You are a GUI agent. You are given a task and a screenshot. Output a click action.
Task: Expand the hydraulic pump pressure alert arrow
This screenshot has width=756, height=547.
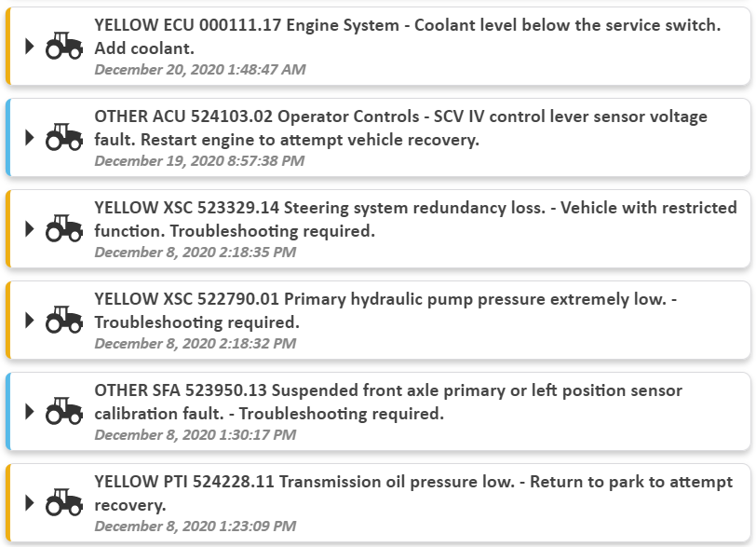(30, 321)
